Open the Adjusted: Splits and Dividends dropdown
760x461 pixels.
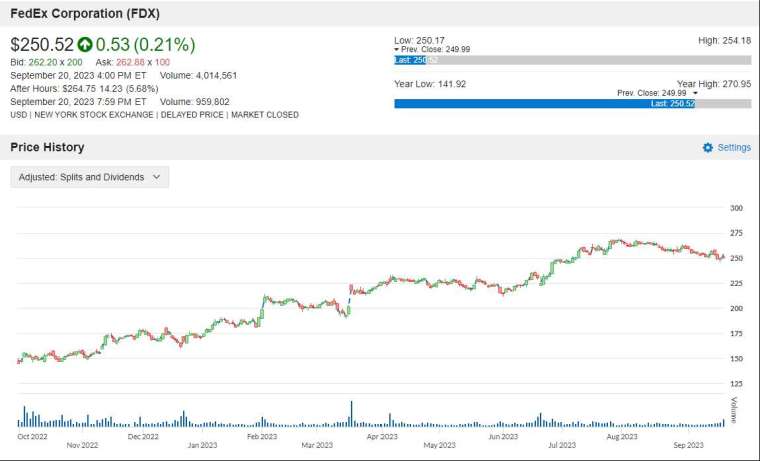(90, 177)
